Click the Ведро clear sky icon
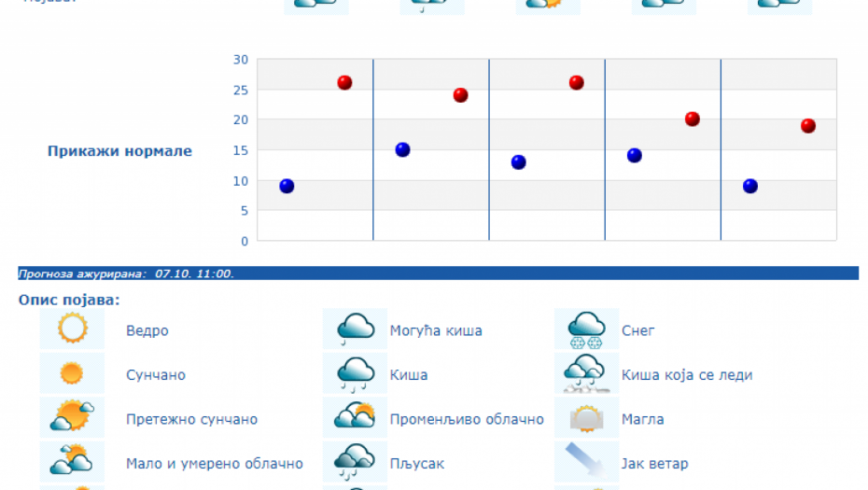Viewport: 868px width, 490px height. [72, 329]
